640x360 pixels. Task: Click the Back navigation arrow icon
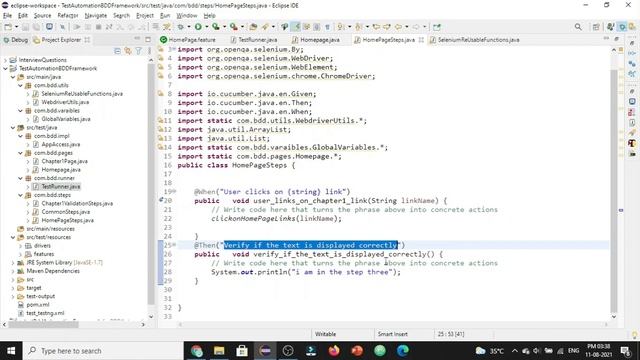(x=398, y=27)
